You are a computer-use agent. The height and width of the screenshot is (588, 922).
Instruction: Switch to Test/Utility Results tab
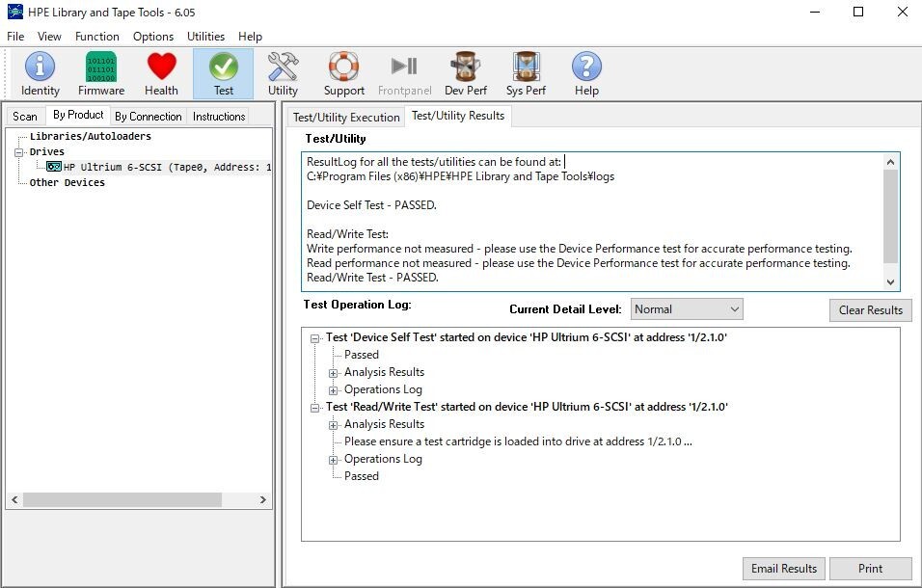(x=458, y=116)
